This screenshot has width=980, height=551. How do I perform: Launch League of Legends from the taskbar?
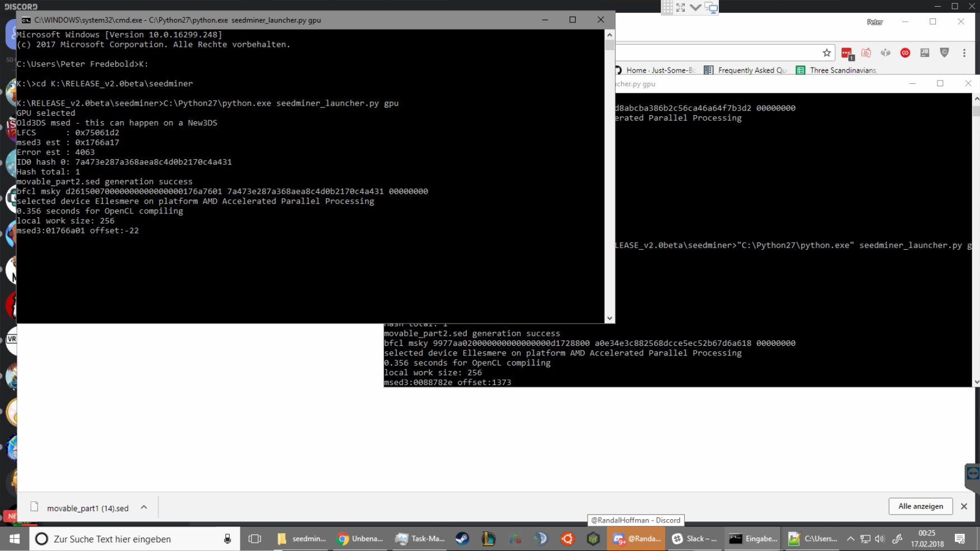click(x=488, y=539)
